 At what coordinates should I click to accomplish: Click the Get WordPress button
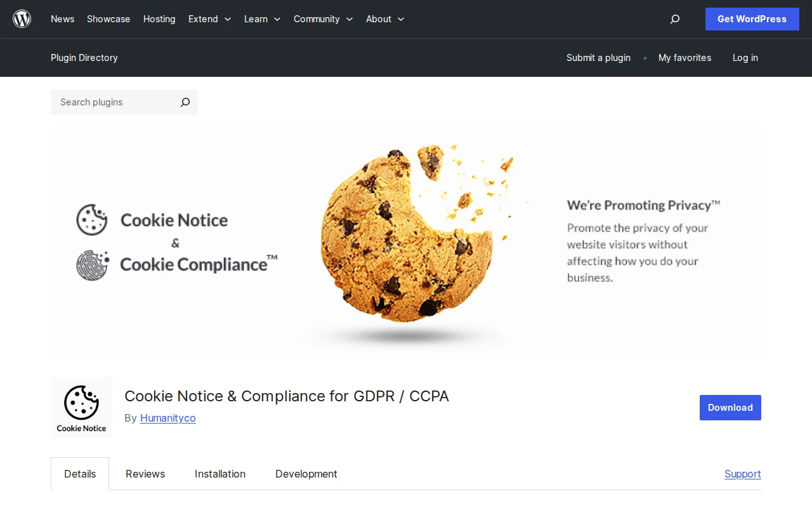pyautogui.click(x=752, y=19)
